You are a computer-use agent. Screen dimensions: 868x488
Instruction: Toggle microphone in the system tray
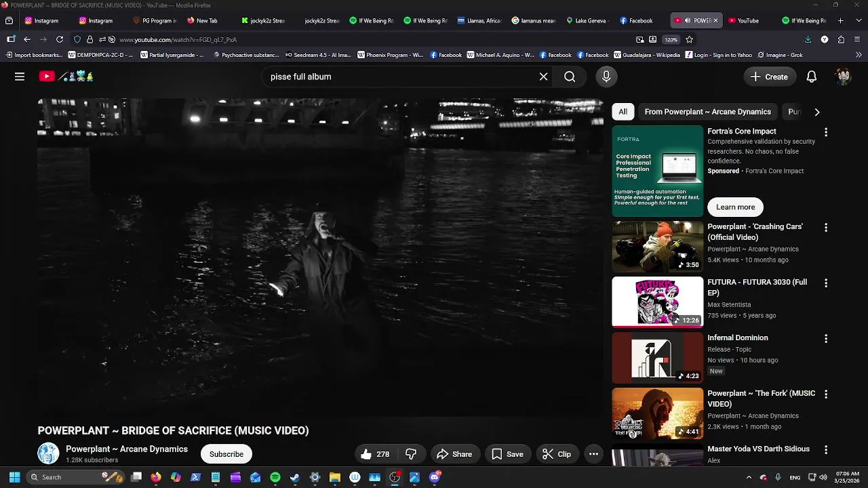778,477
